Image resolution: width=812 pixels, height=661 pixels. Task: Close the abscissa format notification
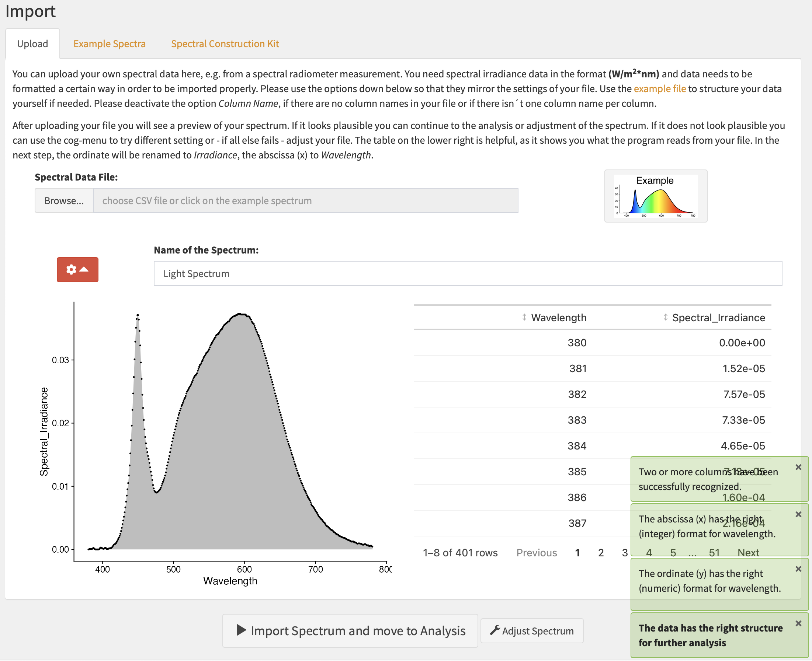pyautogui.click(x=798, y=514)
